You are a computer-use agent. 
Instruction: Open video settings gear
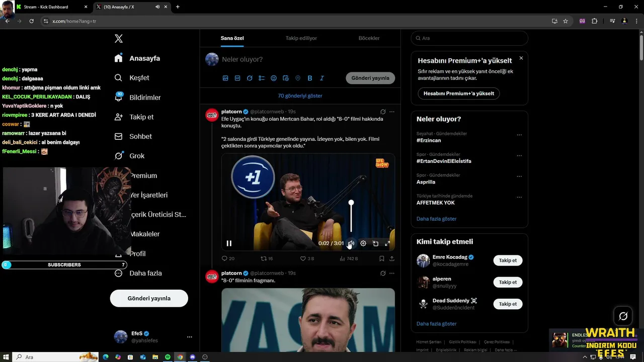pyautogui.click(x=363, y=243)
